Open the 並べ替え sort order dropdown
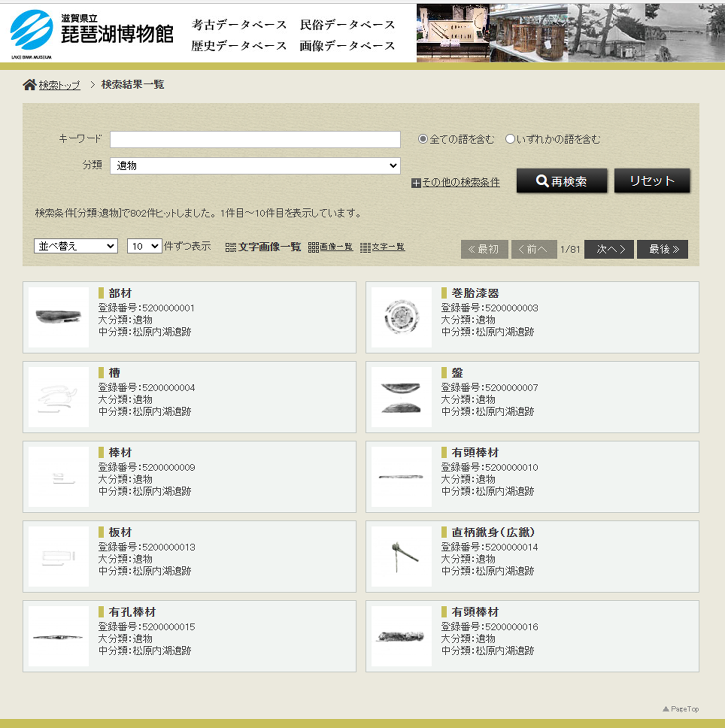 click(x=75, y=246)
